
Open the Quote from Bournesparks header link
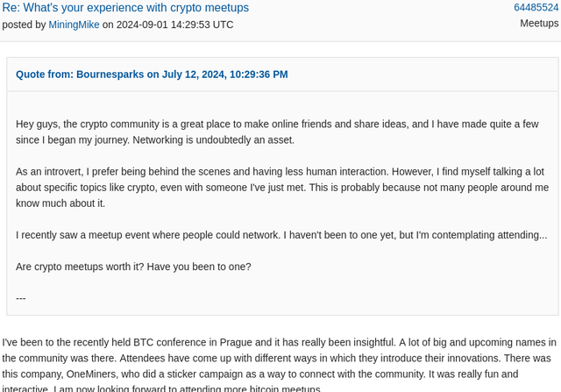pyautogui.click(x=152, y=75)
